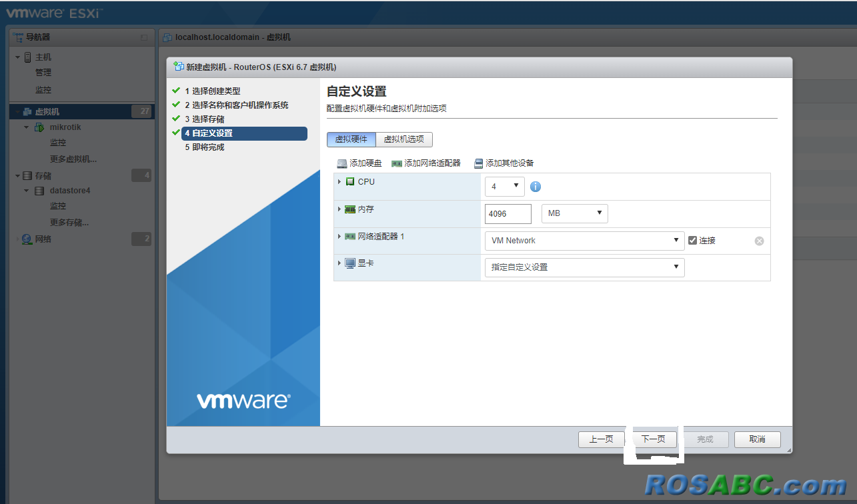Viewport: 857px width, 504px height.
Task: Collapse the 存储 tree node
Action: (x=17, y=176)
